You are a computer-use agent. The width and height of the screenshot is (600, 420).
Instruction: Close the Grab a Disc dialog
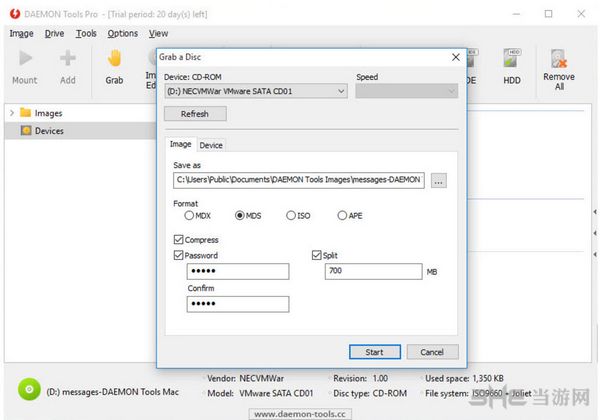click(455, 57)
